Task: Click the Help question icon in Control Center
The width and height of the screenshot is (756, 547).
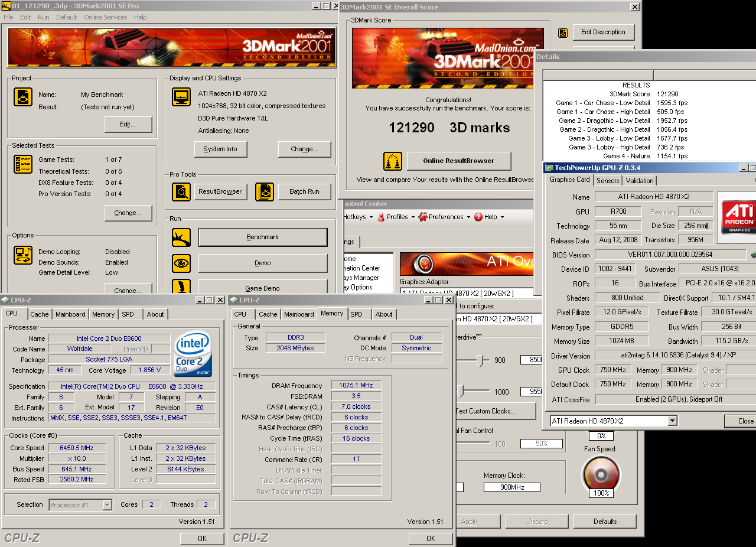Action: click(x=478, y=217)
